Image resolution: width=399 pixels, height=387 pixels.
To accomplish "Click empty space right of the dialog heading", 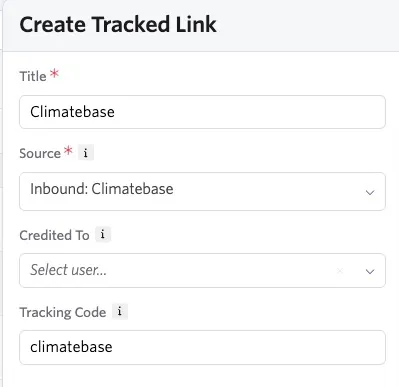I will tap(307, 25).
